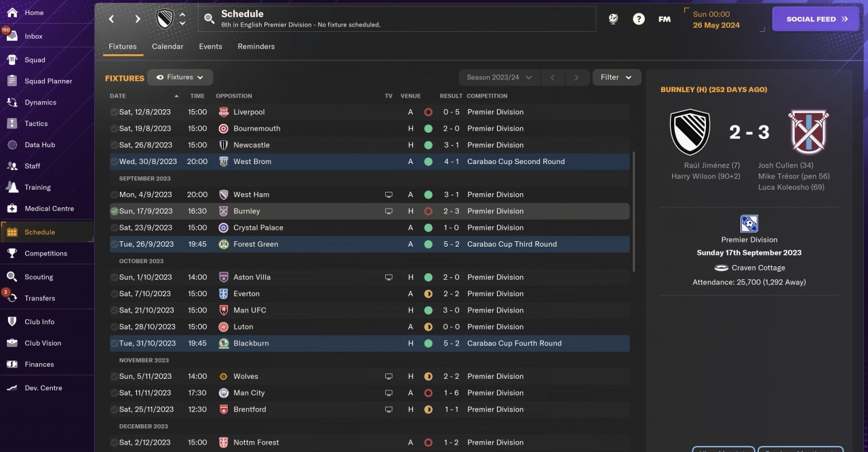Click the Social Feed button
Screen dimensions: 868x452
click(815, 19)
